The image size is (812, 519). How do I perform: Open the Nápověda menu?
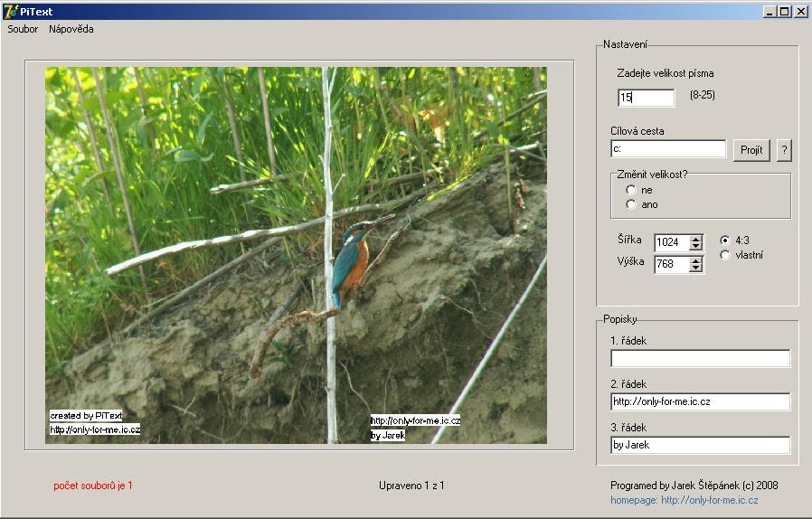click(x=71, y=29)
